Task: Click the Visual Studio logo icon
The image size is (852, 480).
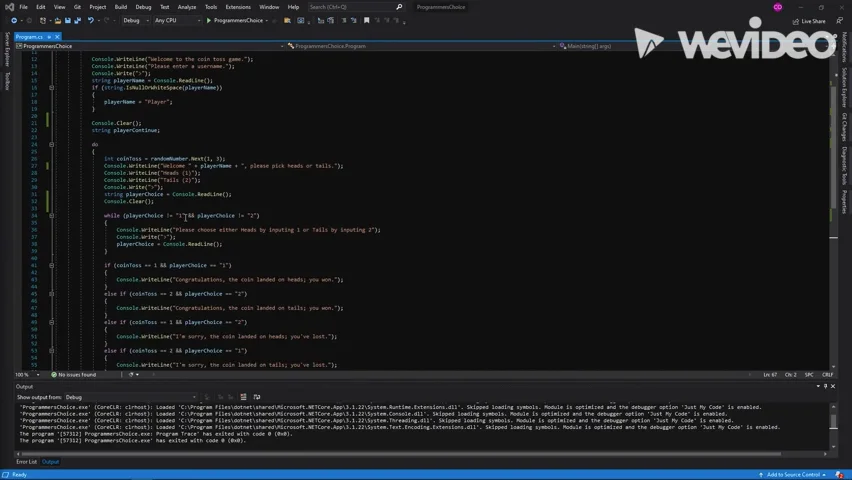Action: click(9, 7)
